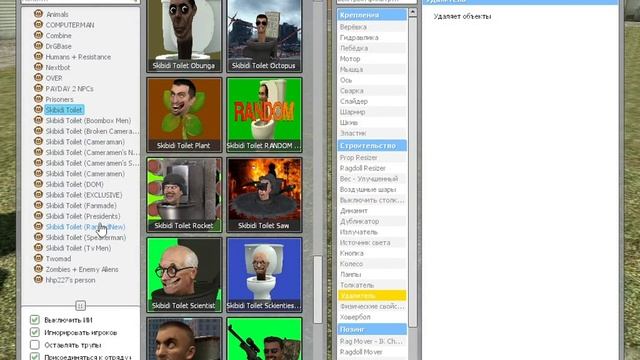
Task: Open Skibidi Toilet (Speakerman) category
Action: coord(86,237)
